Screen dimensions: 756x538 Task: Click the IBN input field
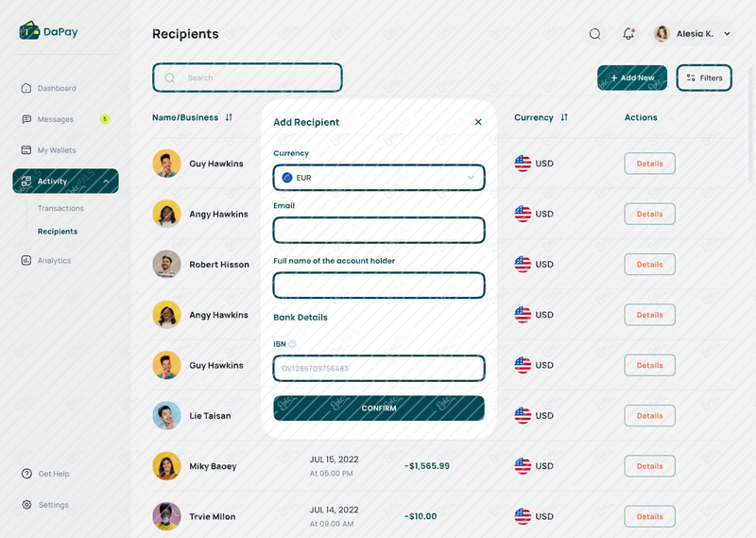379,368
